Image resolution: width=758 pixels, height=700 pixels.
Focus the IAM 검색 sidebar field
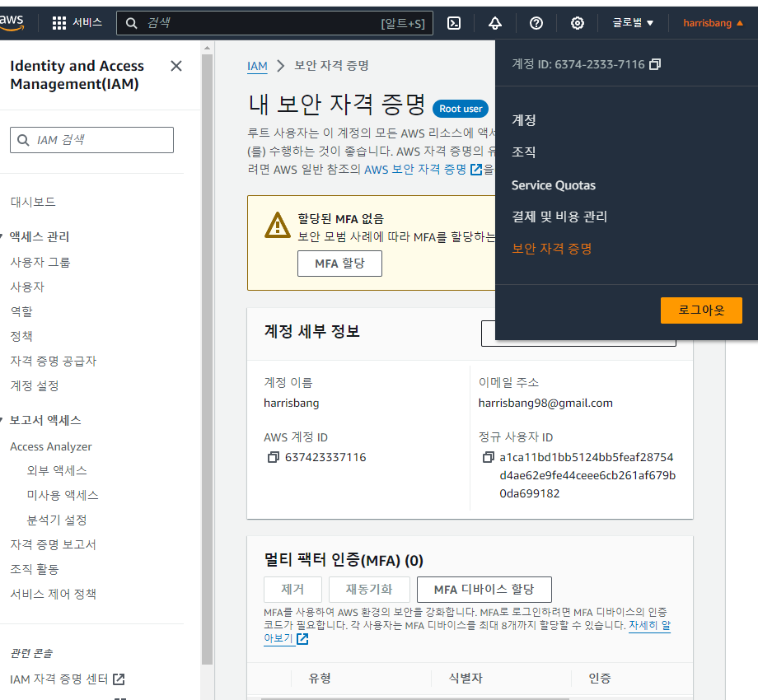click(x=91, y=140)
